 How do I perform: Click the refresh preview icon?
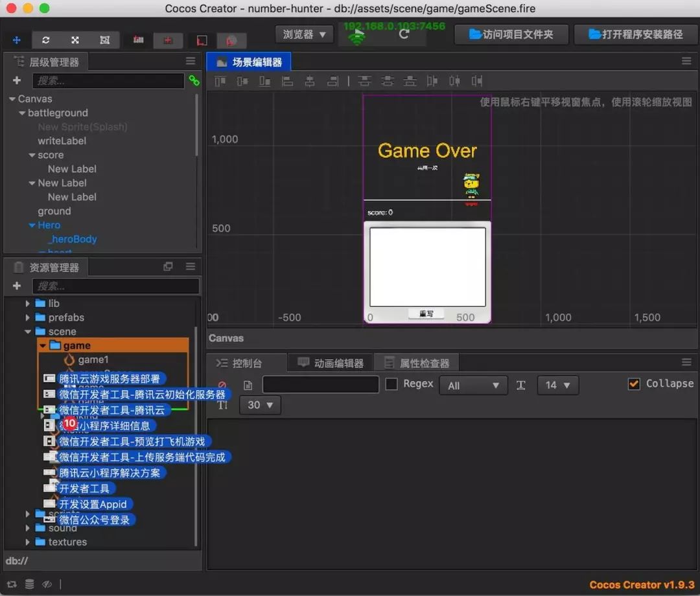[x=403, y=34]
